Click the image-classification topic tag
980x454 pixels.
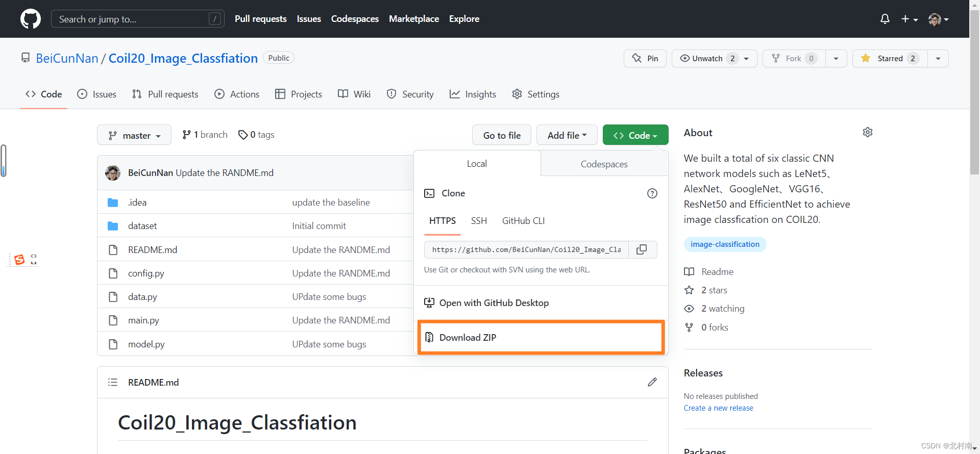pyautogui.click(x=725, y=244)
